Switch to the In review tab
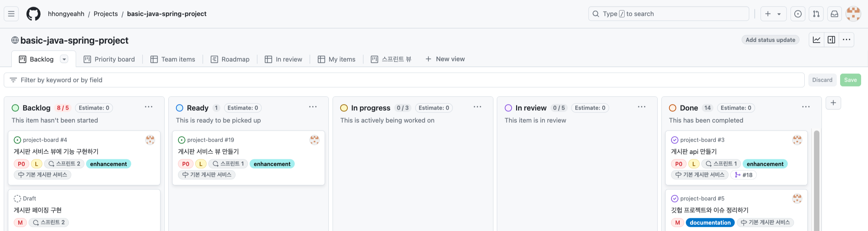Screen dimensions: 868x231 [x=283, y=59]
